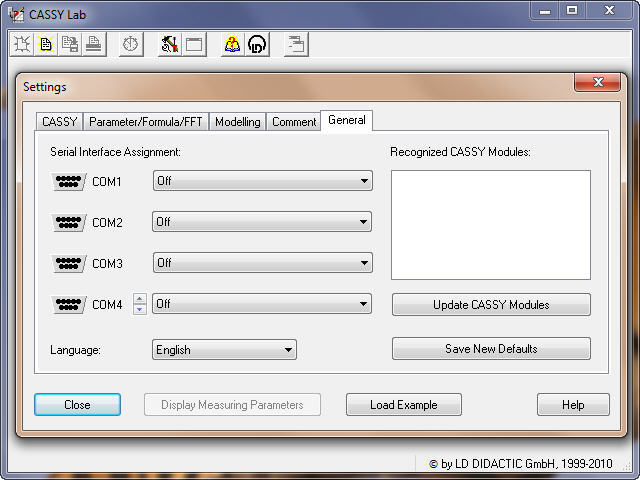640x480 pixels.
Task: Click the Recognized CASSY Modules list box
Action: coord(491,225)
